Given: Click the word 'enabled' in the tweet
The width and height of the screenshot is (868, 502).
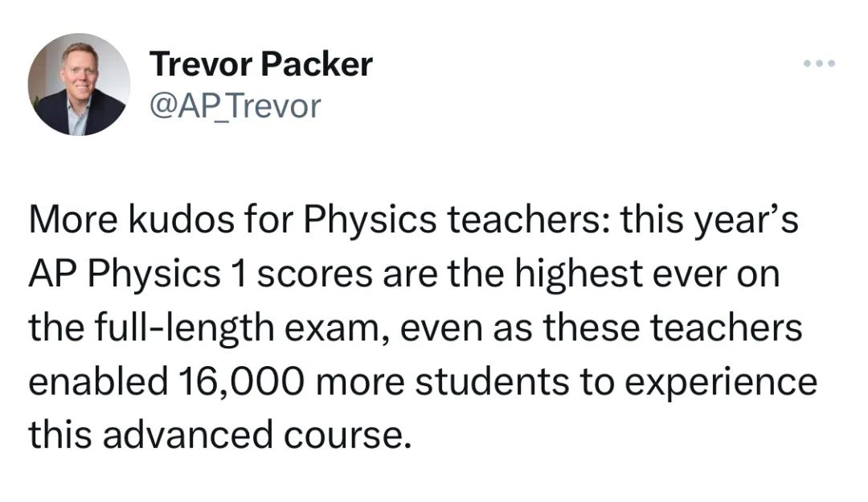Looking at the screenshot, I should [98, 382].
